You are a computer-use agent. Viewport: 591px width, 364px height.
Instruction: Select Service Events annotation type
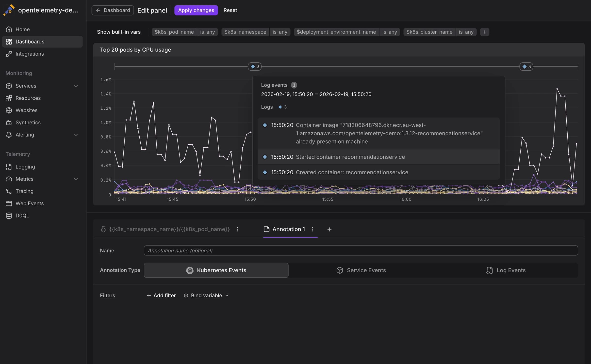click(x=361, y=270)
